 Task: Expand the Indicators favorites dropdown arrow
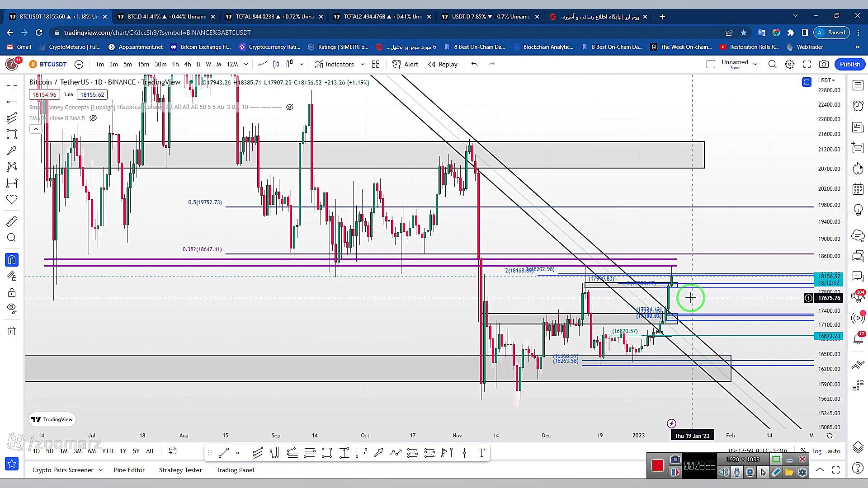point(362,64)
